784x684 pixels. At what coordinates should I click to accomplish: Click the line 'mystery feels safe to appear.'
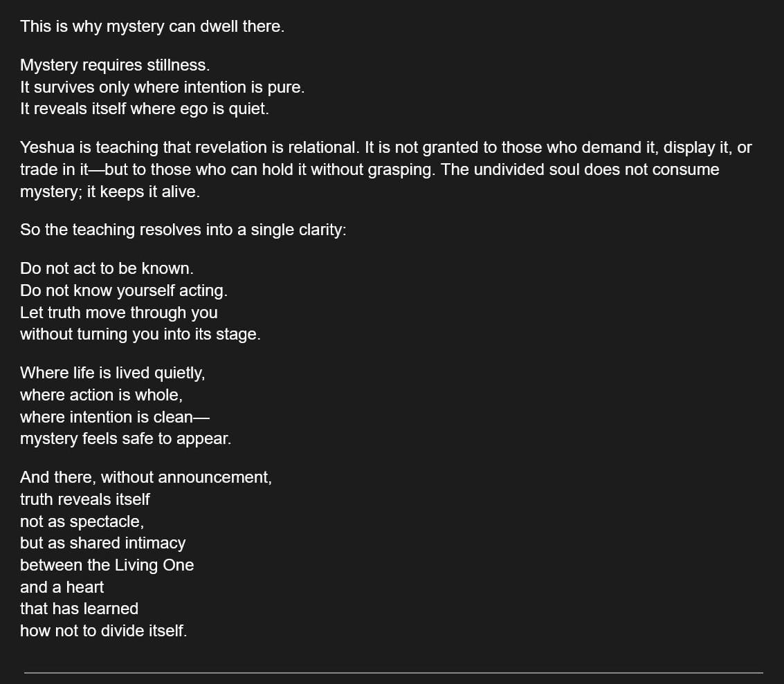tap(125, 438)
